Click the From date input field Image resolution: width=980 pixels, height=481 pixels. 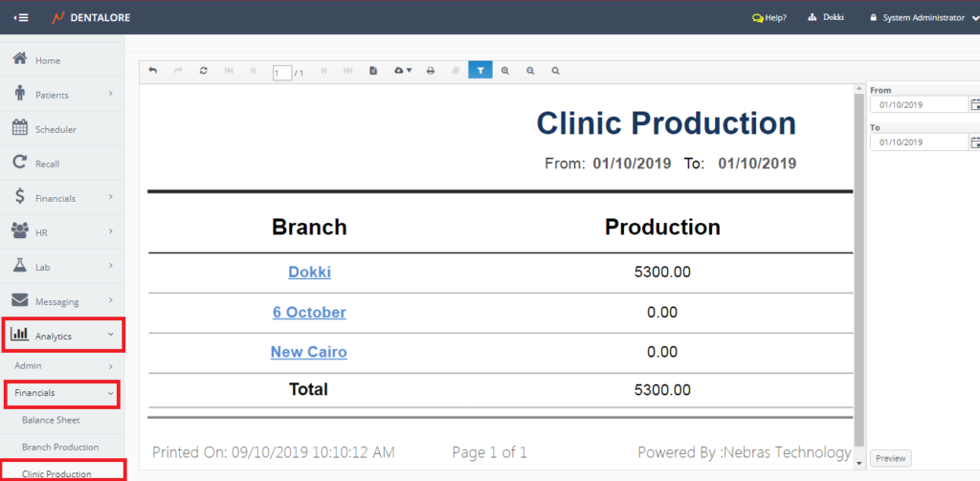(919, 104)
